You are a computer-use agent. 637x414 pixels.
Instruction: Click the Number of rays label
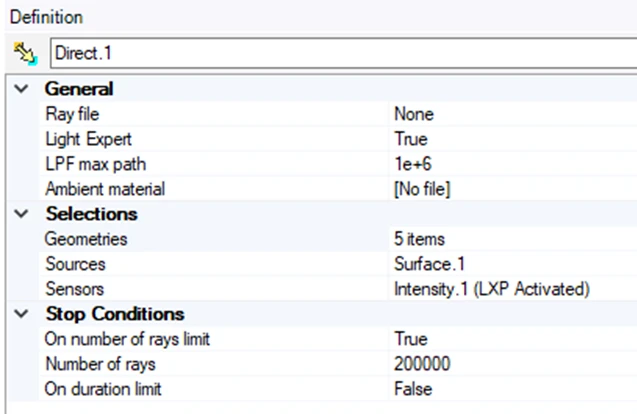pyautogui.click(x=100, y=364)
